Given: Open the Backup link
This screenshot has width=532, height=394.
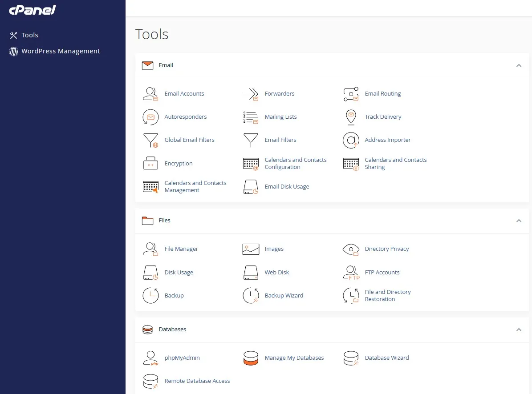Looking at the screenshot, I should tap(174, 295).
